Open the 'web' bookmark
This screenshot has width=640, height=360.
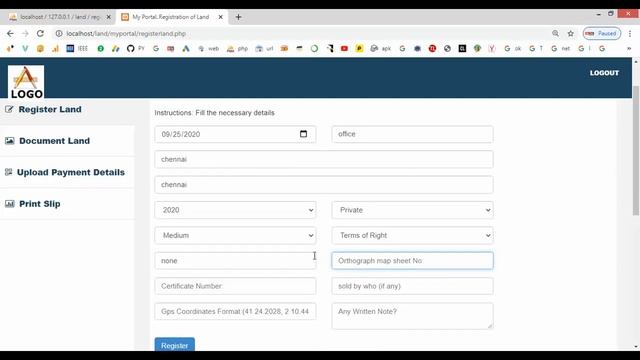pyautogui.click(x=209, y=49)
